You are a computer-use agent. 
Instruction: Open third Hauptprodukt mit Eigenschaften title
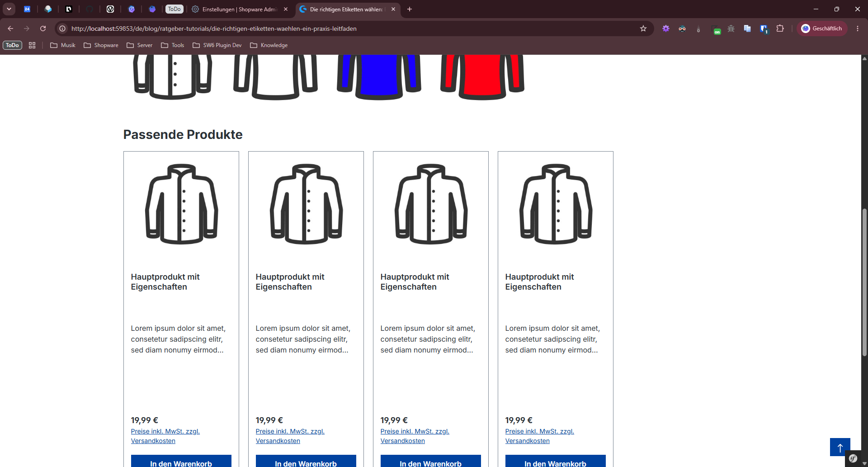(x=415, y=281)
